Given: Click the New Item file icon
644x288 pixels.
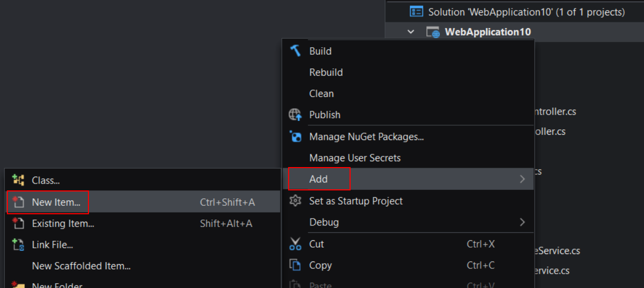Looking at the screenshot, I should point(19,202).
